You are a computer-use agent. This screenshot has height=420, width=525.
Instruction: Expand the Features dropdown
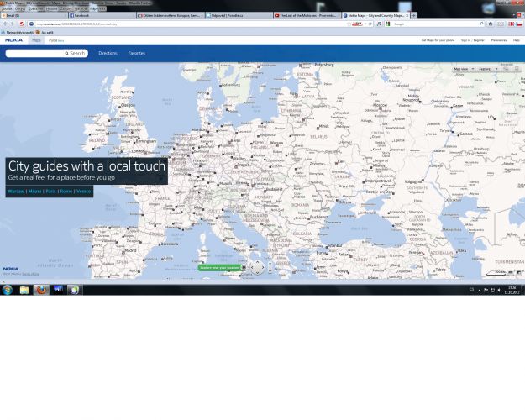pos(488,69)
